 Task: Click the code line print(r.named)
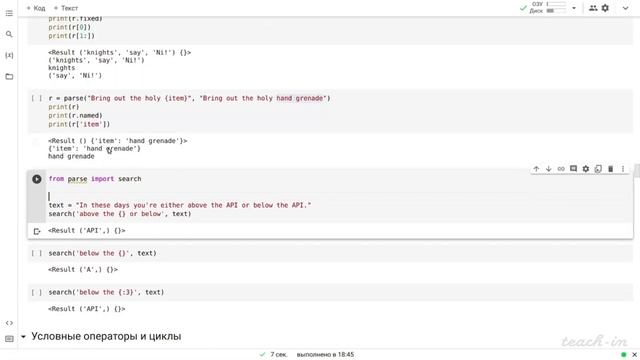75,116
